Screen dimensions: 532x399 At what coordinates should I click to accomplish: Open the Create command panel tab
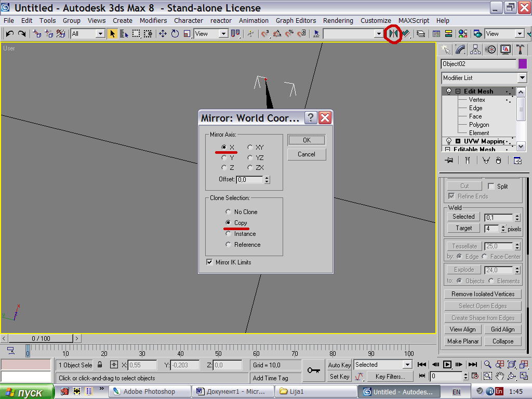click(x=445, y=50)
